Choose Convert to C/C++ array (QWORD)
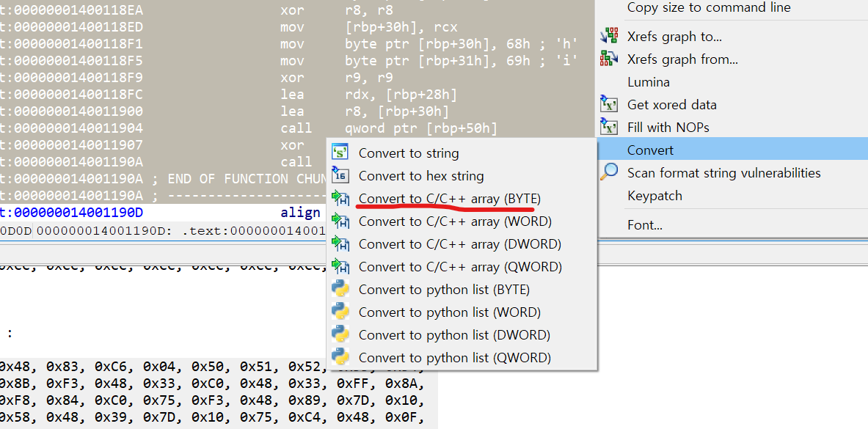This screenshot has width=868, height=429. pyautogui.click(x=462, y=266)
